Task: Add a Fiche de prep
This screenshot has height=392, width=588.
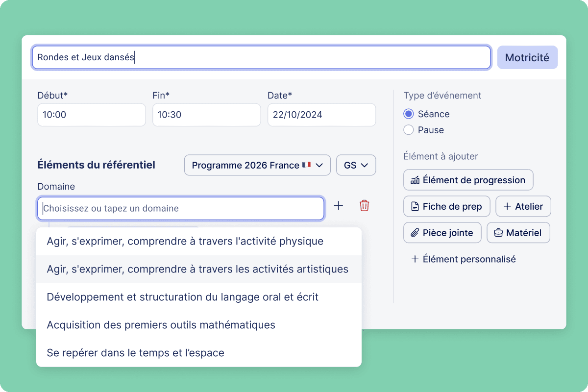Action: click(447, 206)
